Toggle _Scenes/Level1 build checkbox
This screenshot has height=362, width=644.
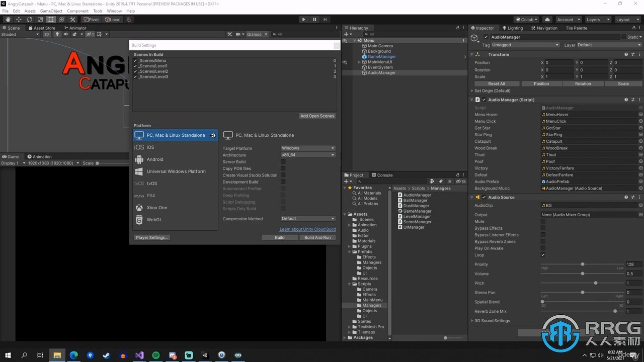tap(135, 66)
